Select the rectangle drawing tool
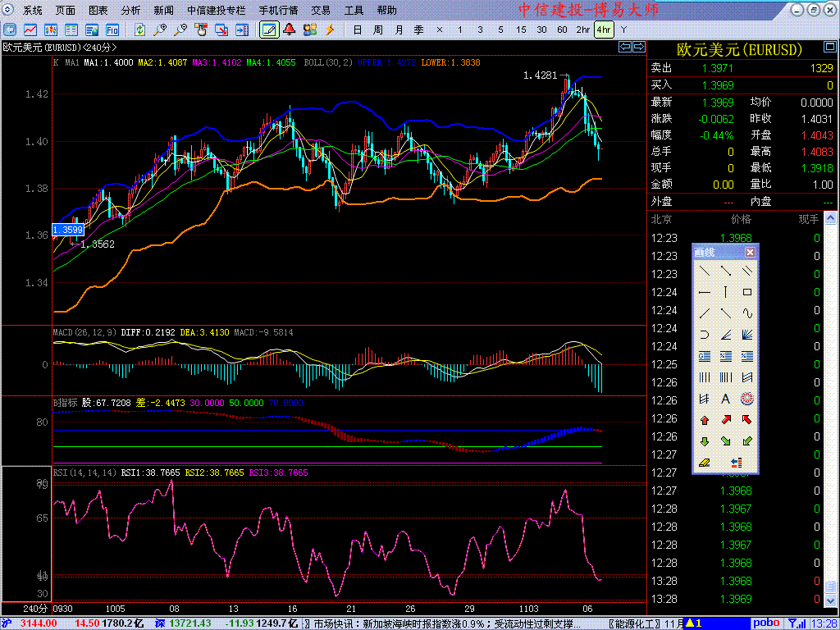 pyautogui.click(x=746, y=292)
